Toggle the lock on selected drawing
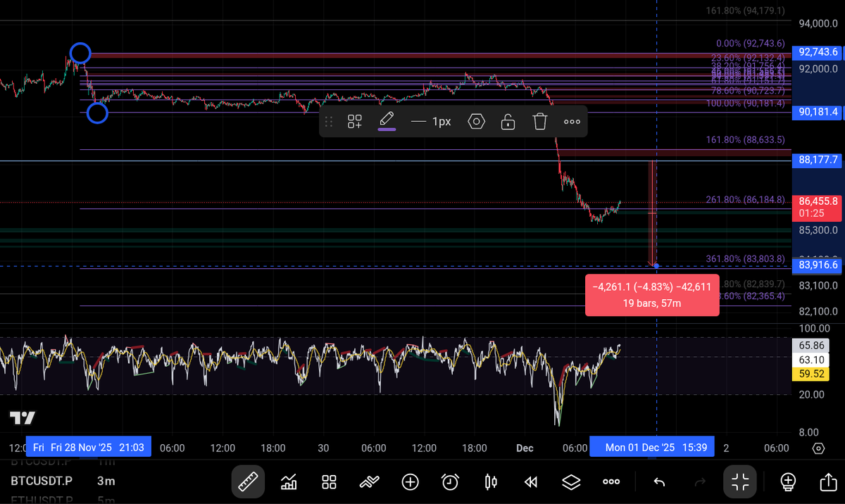 click(x=507, y=122)
